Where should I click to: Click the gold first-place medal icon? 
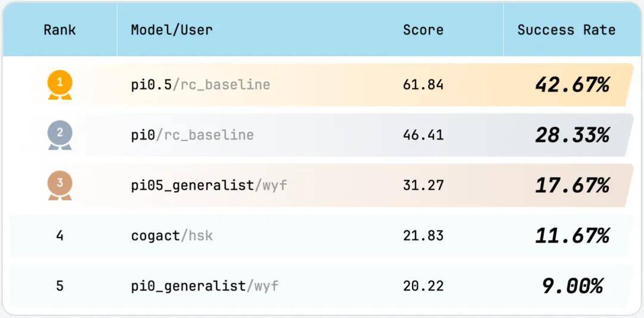[60, 84]
